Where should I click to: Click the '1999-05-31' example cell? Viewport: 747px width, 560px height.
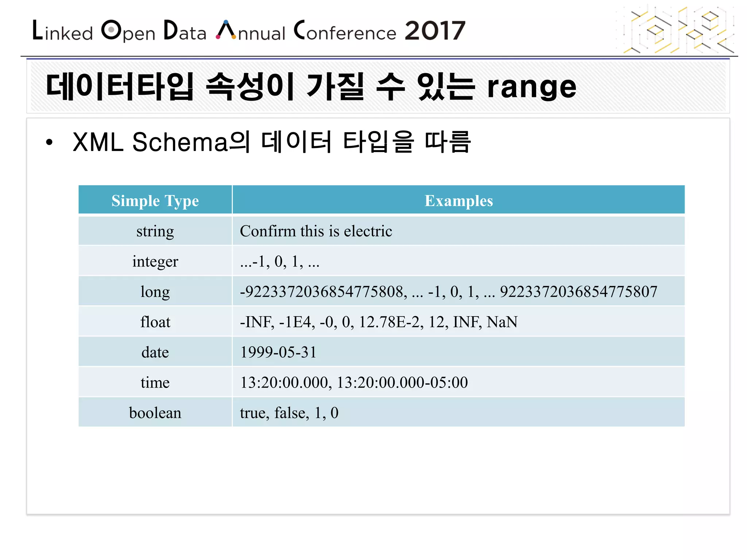click(x=458, y=352)
